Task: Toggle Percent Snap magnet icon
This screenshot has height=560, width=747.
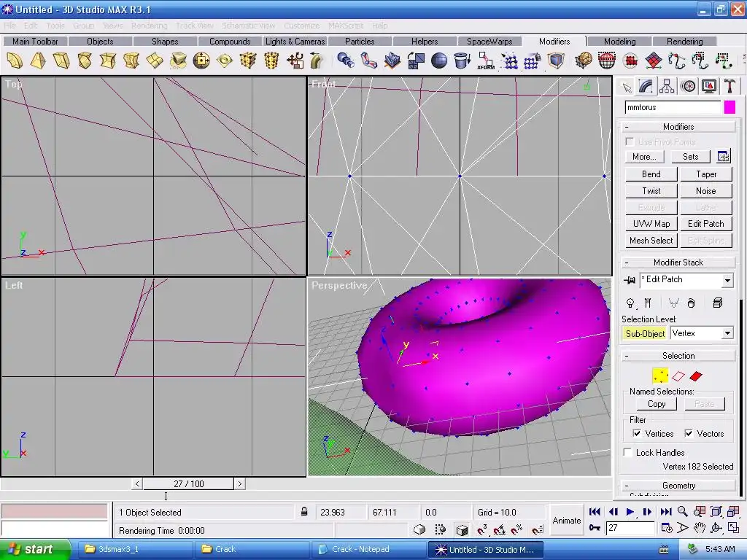Action: tap(517, 529)
